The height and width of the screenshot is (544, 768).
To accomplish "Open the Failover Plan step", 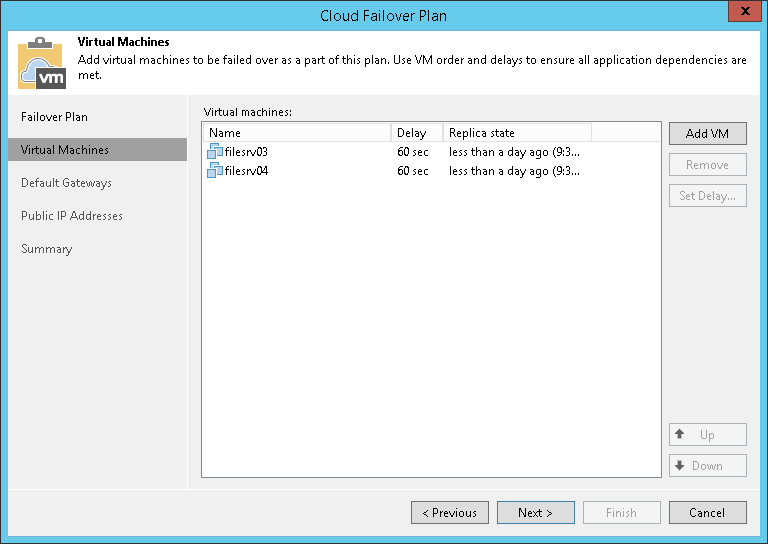I will (x=54, y=117).
